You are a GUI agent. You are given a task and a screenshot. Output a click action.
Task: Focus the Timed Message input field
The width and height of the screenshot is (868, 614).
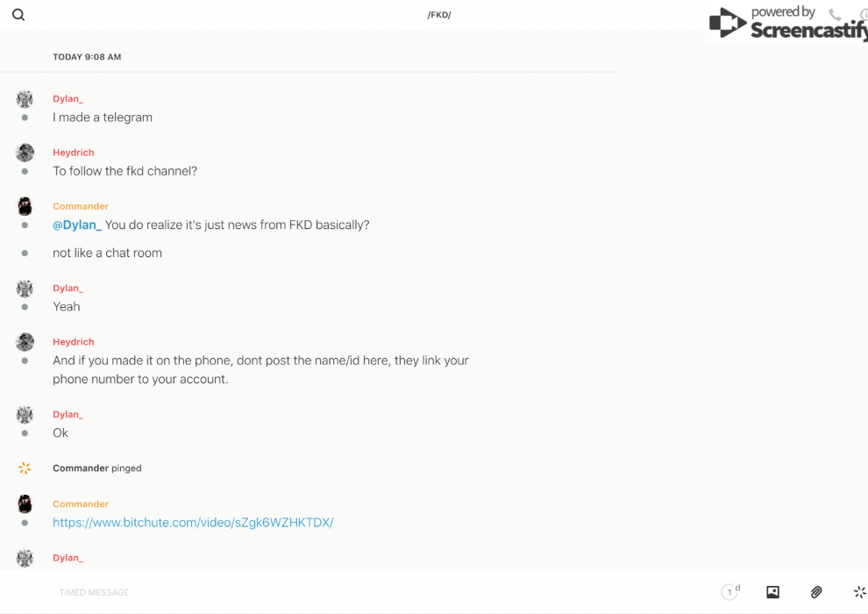[x=351, y=592]
